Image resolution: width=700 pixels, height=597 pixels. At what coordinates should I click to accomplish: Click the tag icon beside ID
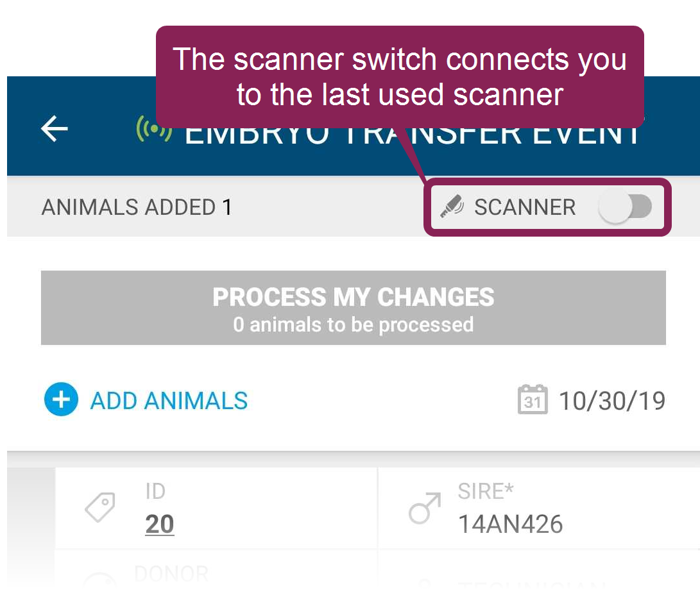point(100,507)
